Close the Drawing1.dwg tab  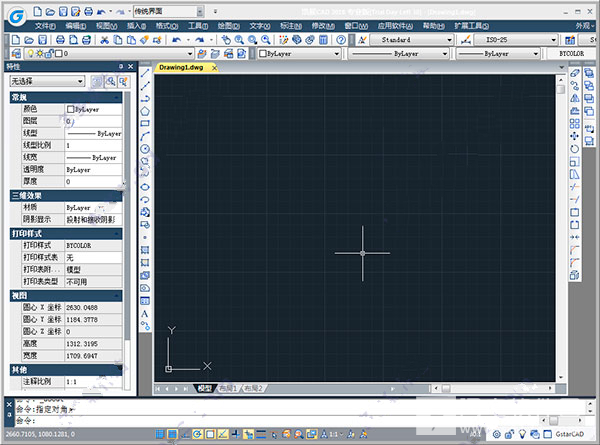[214, 68]
